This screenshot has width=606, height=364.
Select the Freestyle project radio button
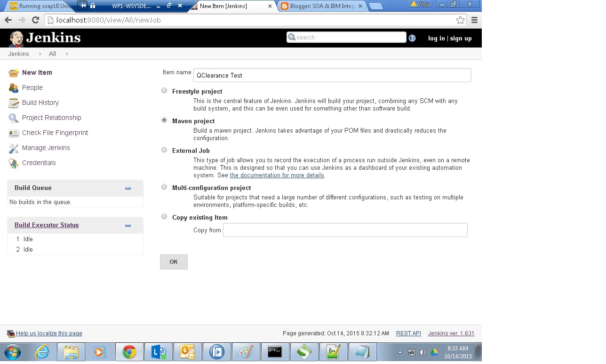tap(164, 91)
